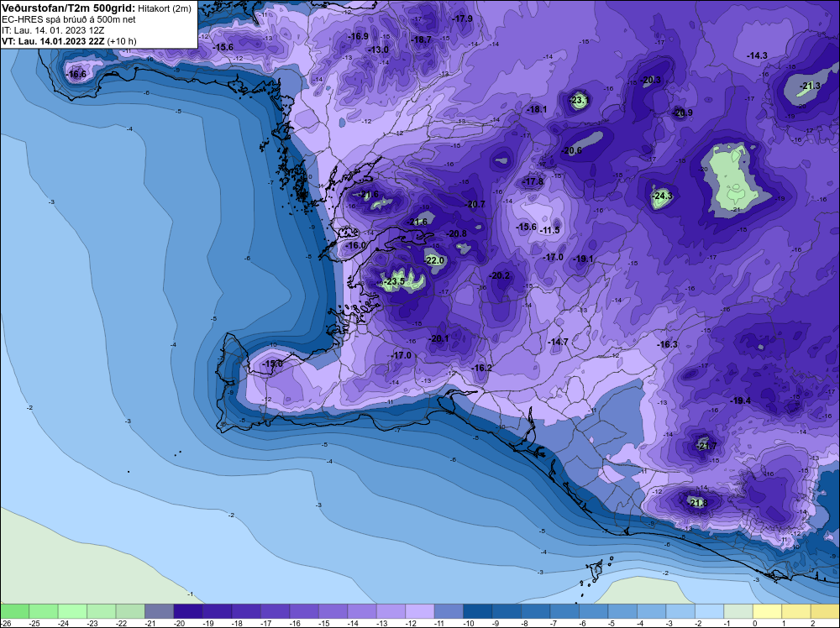The width and height of the screenshot is (840, 628).
Task: Select the -16.0 temperature label
Action: (354, 245)
